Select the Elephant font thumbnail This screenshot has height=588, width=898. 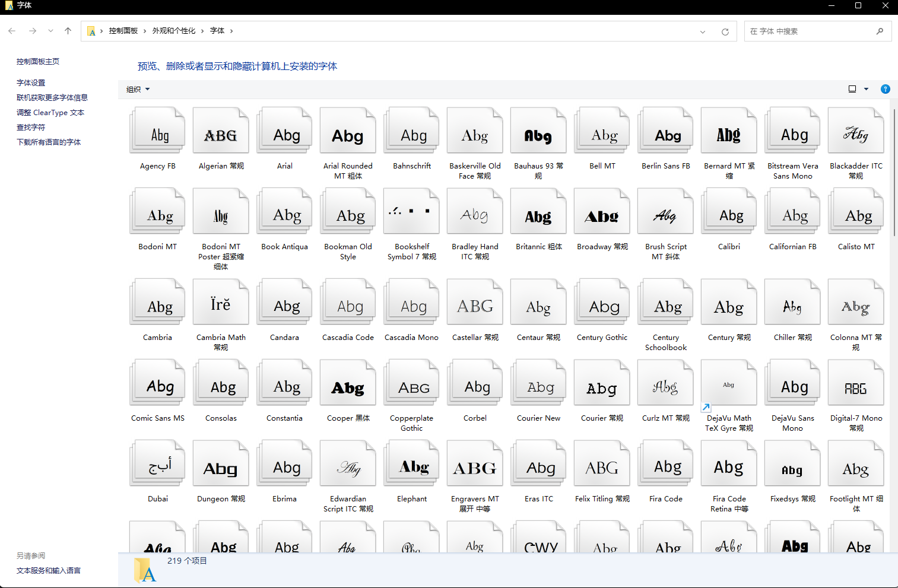(x=411, y=463)
